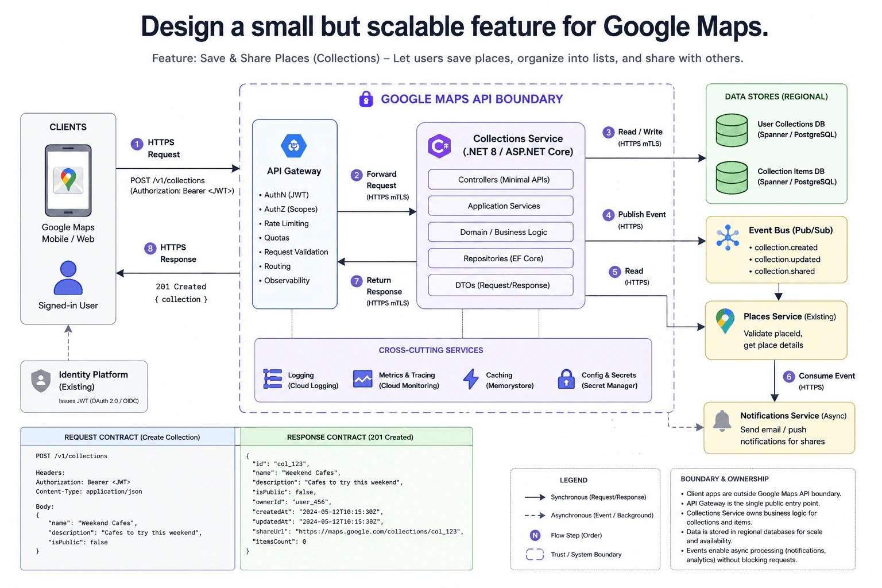
Task: Select the "Logging (Cloud Logging)" label
Action: [313, 380]
